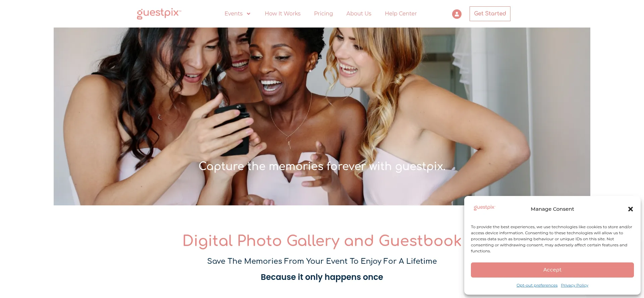Open the Pricing page
The image size is (644, 298).
pyautogui.click(x=323, y=13)
